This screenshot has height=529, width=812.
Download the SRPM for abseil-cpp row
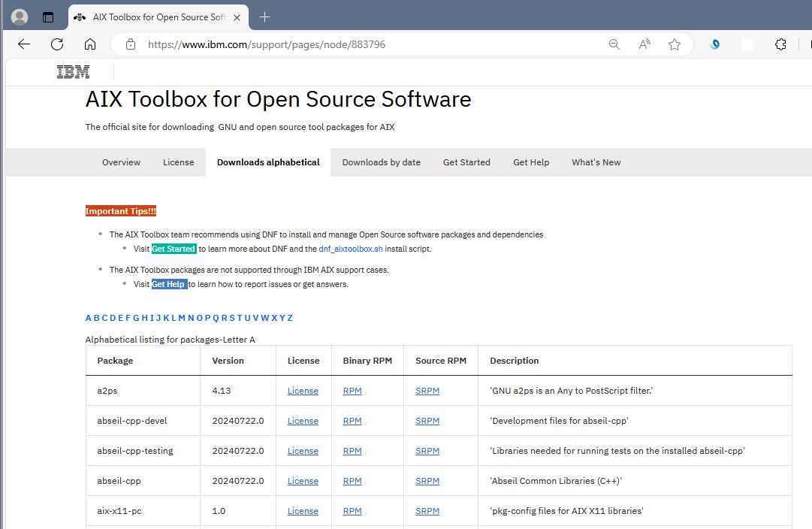tap(427, 481)
